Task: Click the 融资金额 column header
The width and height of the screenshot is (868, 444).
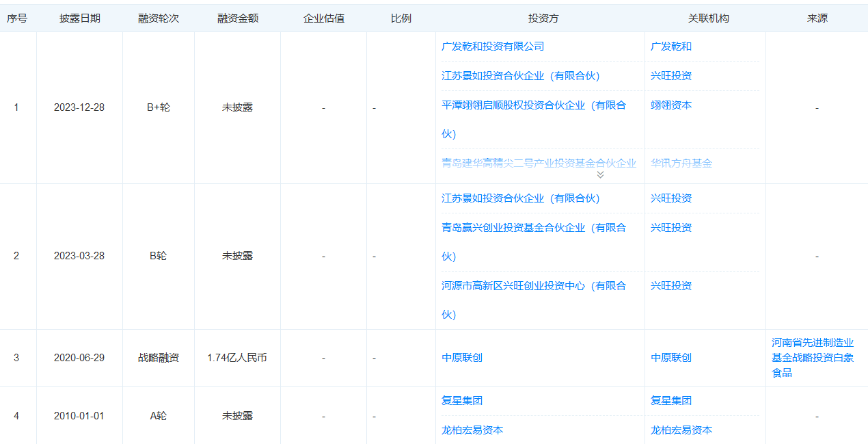Action: point(238,18)
